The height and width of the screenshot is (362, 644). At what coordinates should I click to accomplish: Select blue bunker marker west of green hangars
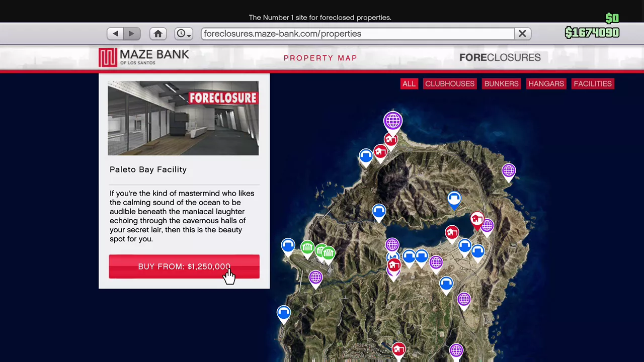(288, 246)
